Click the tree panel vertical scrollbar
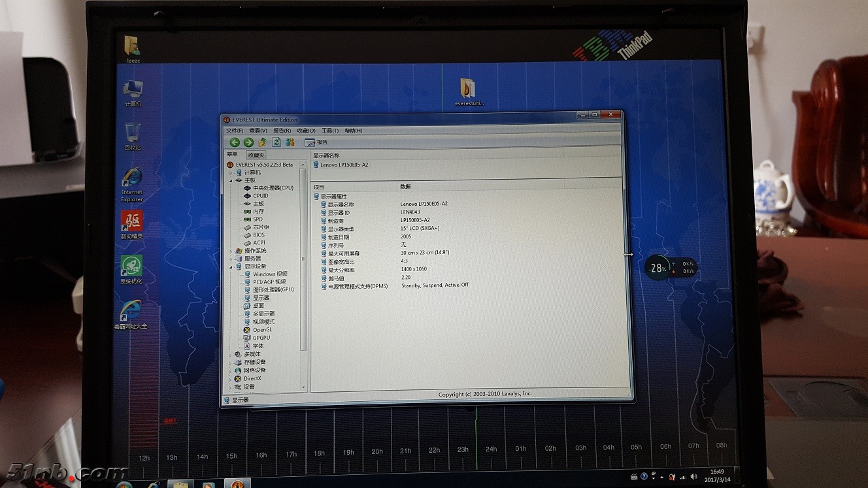 [303, 261]
